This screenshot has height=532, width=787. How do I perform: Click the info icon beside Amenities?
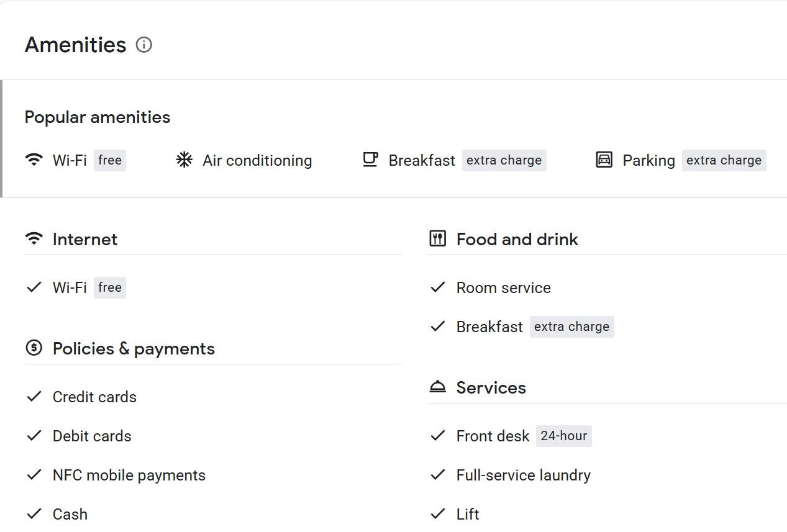[144, 45]
